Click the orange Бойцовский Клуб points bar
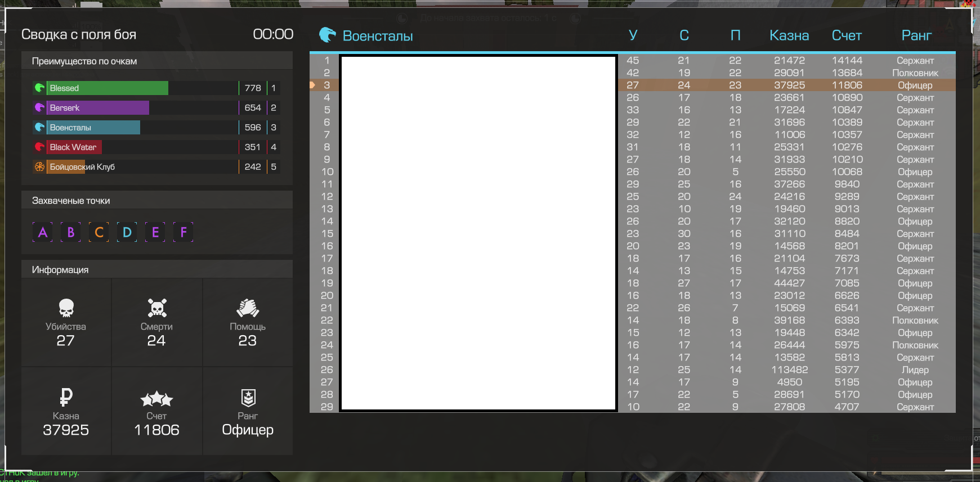The image size is (980, 482). coord(66,166)
